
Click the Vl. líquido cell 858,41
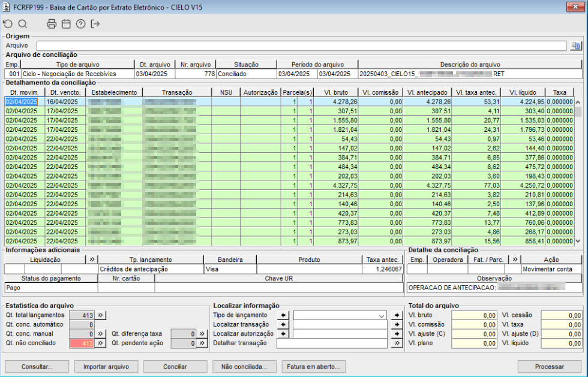tap(523, 242)
